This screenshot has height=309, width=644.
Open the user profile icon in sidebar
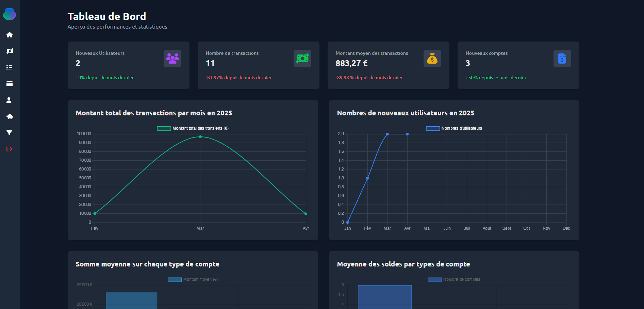10,100
